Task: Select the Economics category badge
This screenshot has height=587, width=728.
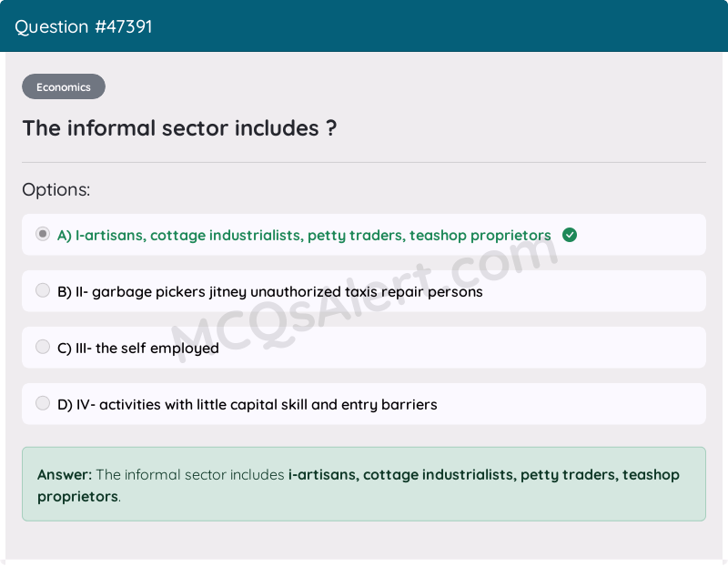Action: click(63, 86)
